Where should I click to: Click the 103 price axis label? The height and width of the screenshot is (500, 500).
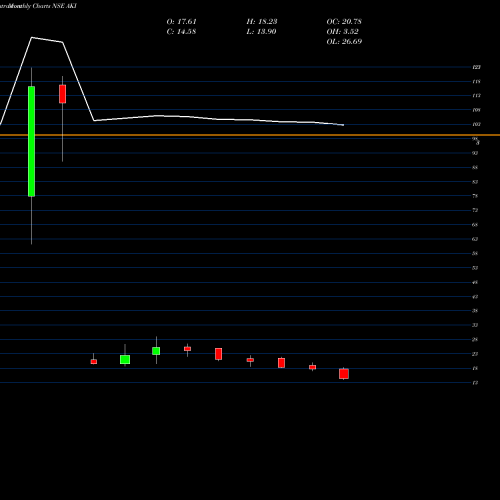point(476,124)
